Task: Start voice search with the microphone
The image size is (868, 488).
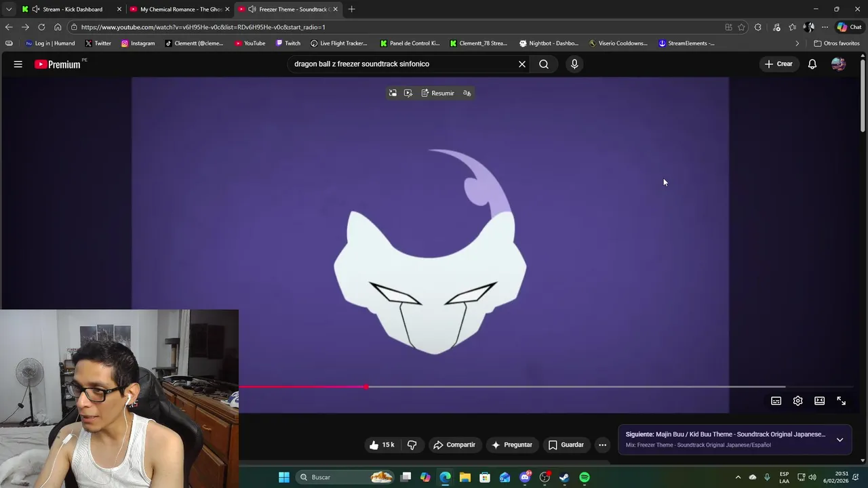Action: 574,64
